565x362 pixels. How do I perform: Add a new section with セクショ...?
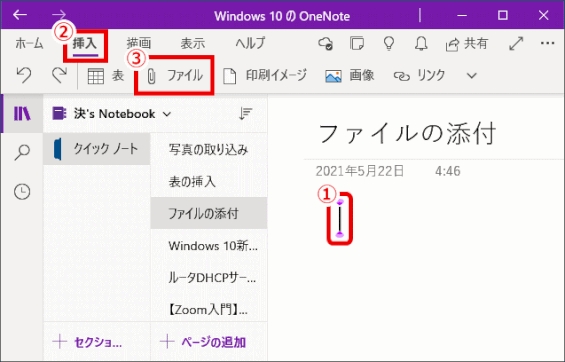pos(88,342)
